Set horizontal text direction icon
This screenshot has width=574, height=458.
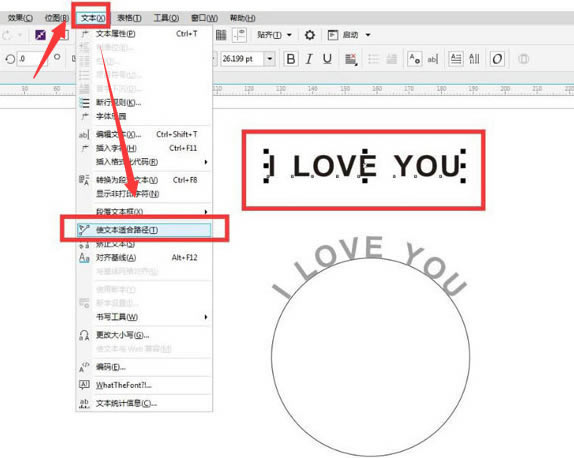[456, 59]
